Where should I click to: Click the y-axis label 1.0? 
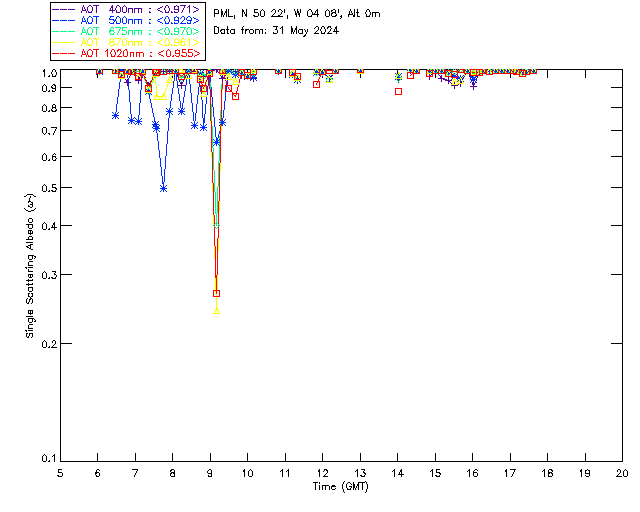pos(49,73)
